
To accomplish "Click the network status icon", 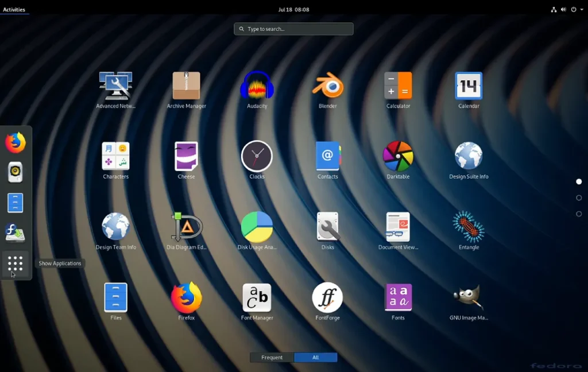I will click(x=554, y=9).
